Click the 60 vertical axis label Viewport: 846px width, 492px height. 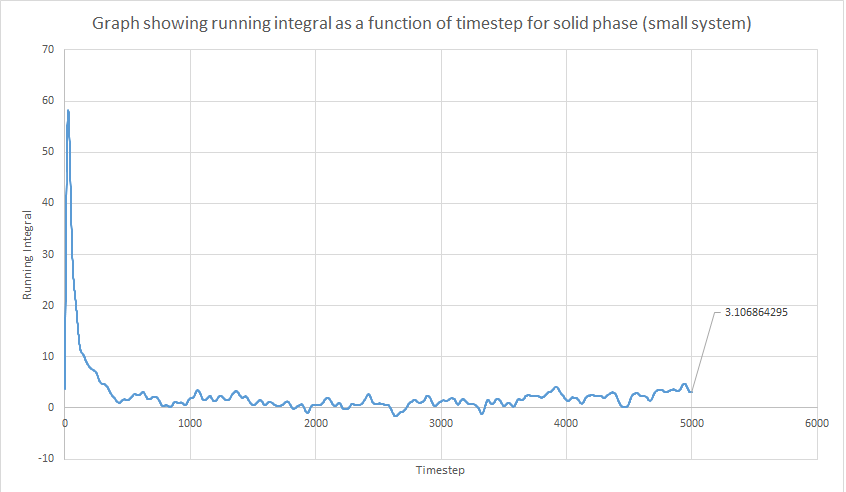tap(48, 101)
